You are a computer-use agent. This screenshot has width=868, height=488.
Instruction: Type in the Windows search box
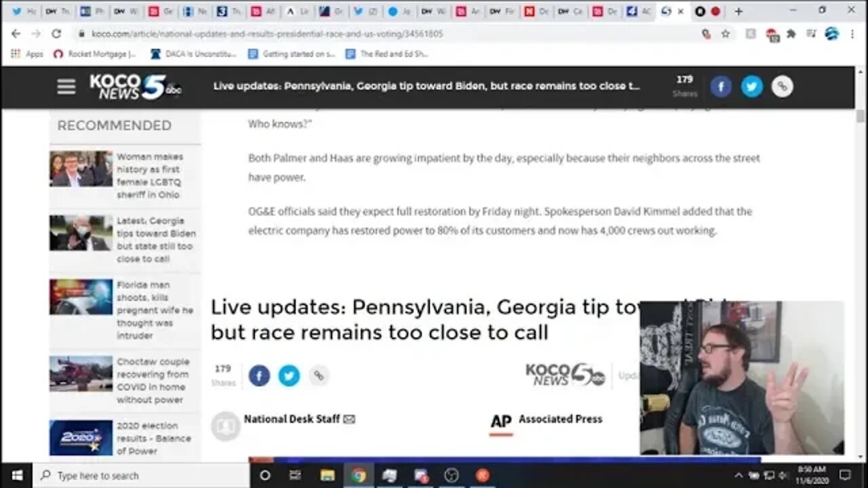tap(141, 475)
